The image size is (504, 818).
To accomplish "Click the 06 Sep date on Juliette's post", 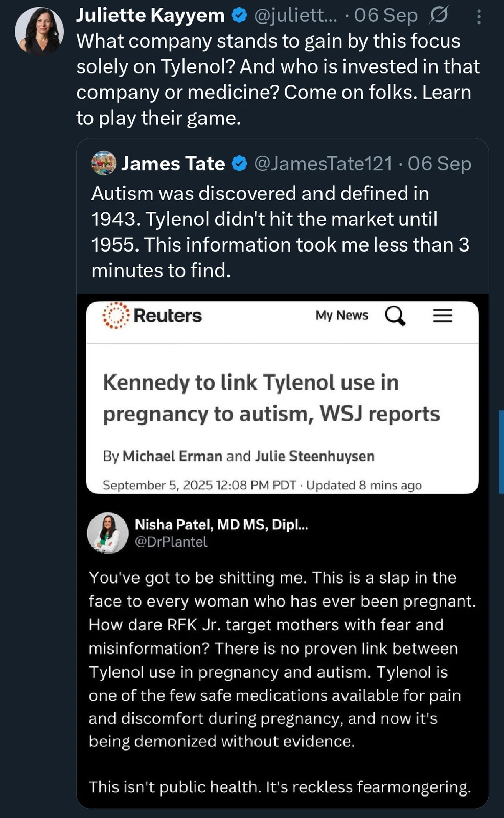I will [x=386, y=16].
